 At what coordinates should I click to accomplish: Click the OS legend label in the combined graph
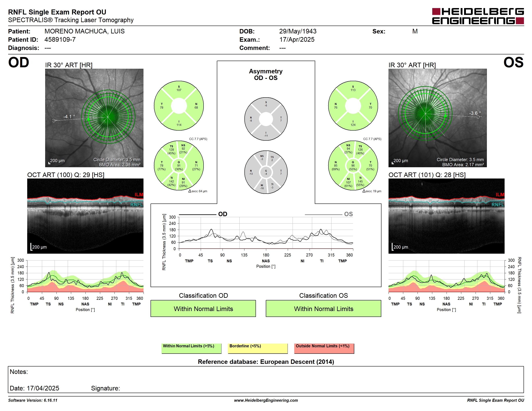coord(348,214)
